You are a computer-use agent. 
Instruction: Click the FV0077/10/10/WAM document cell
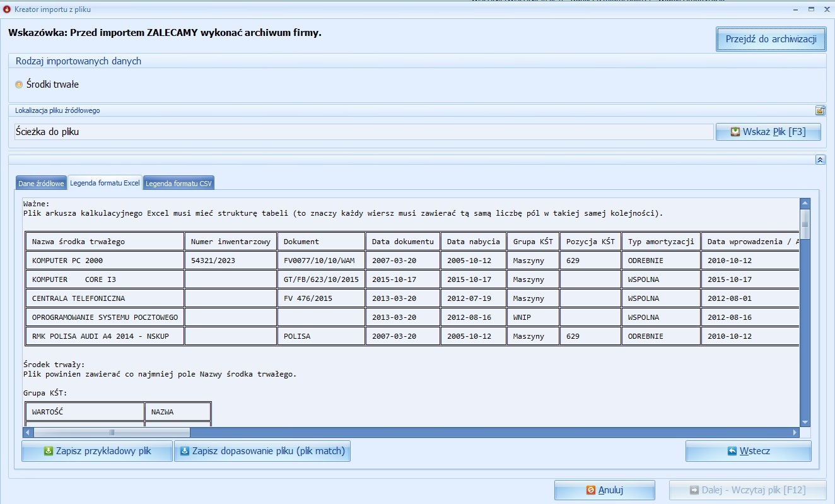(x=321, y=261)
